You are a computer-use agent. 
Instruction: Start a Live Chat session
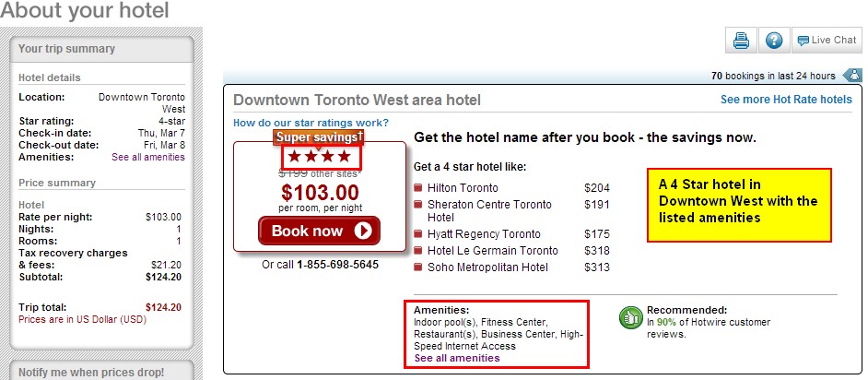click(827, 41)
